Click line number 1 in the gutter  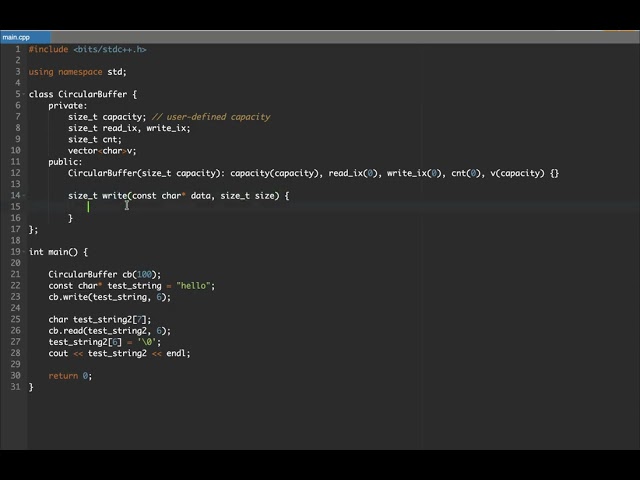18,49
